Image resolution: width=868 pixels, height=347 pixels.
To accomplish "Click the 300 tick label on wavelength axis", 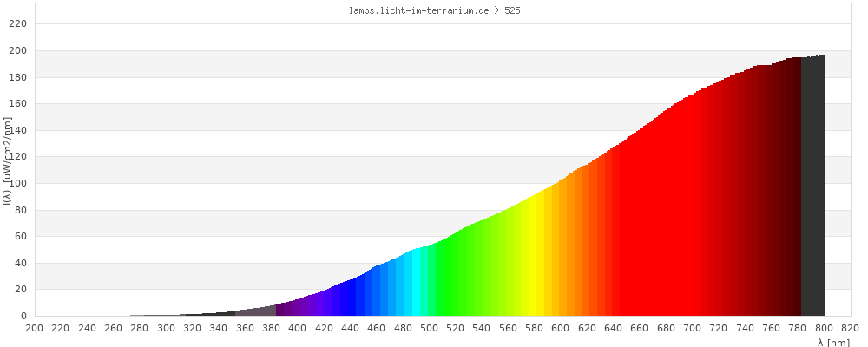I will [x=166, y=329].
